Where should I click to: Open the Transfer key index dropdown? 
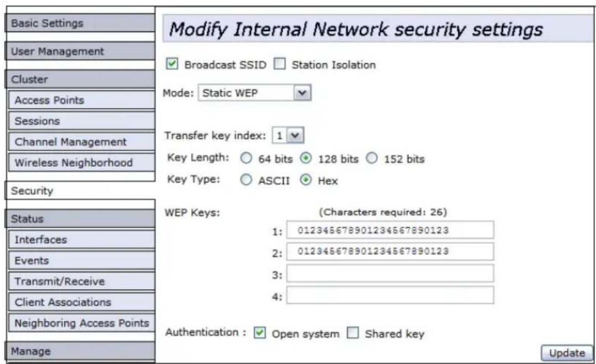tap(288, 136)
